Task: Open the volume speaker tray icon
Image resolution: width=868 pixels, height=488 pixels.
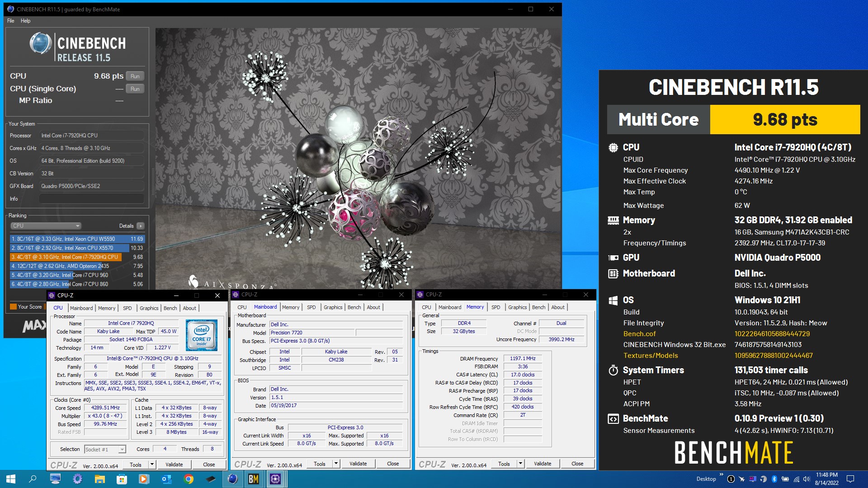Action: tap(807, 479)
